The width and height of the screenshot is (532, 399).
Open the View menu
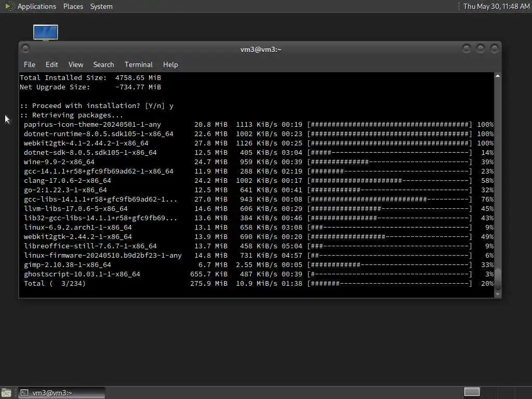coord(76,64)
